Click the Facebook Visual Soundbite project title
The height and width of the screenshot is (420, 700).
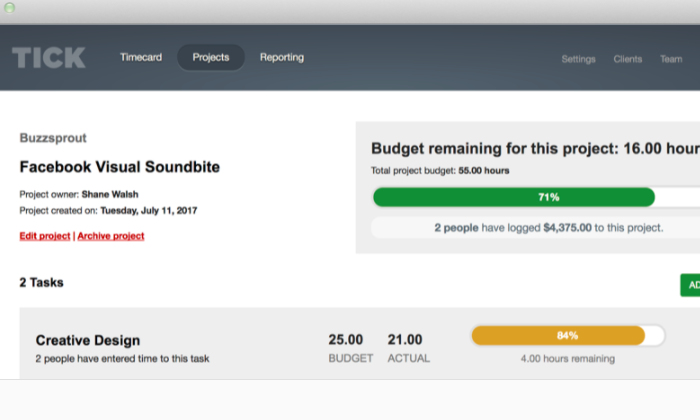point(120,166)
